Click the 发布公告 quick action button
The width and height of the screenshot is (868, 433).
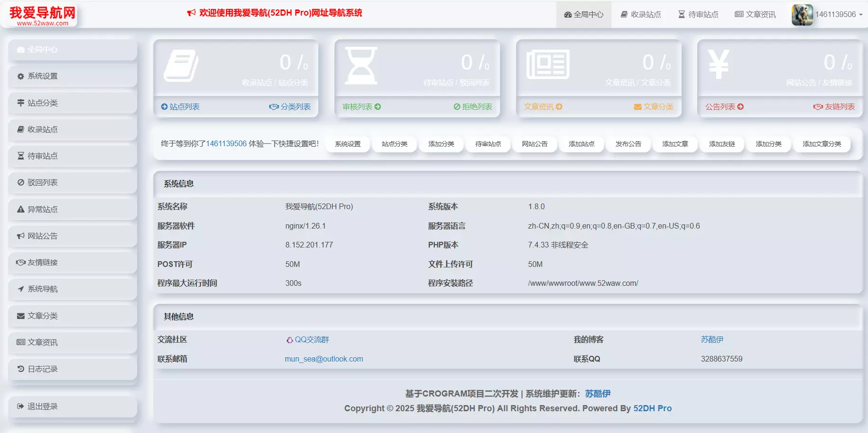629,144
